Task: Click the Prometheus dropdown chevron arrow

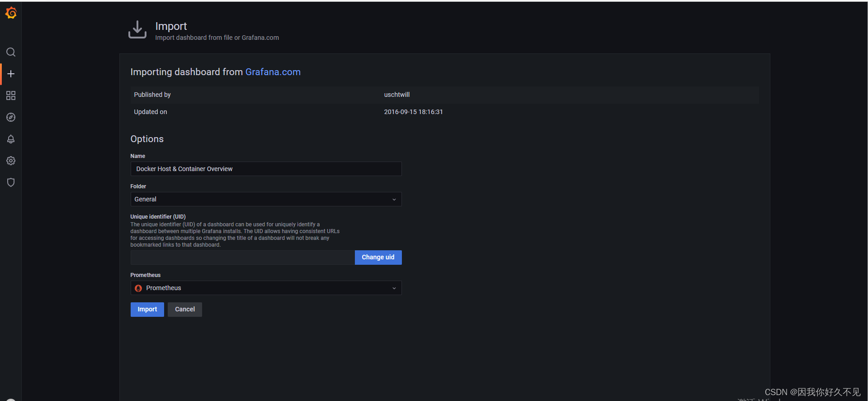Action: click(394, 288)
